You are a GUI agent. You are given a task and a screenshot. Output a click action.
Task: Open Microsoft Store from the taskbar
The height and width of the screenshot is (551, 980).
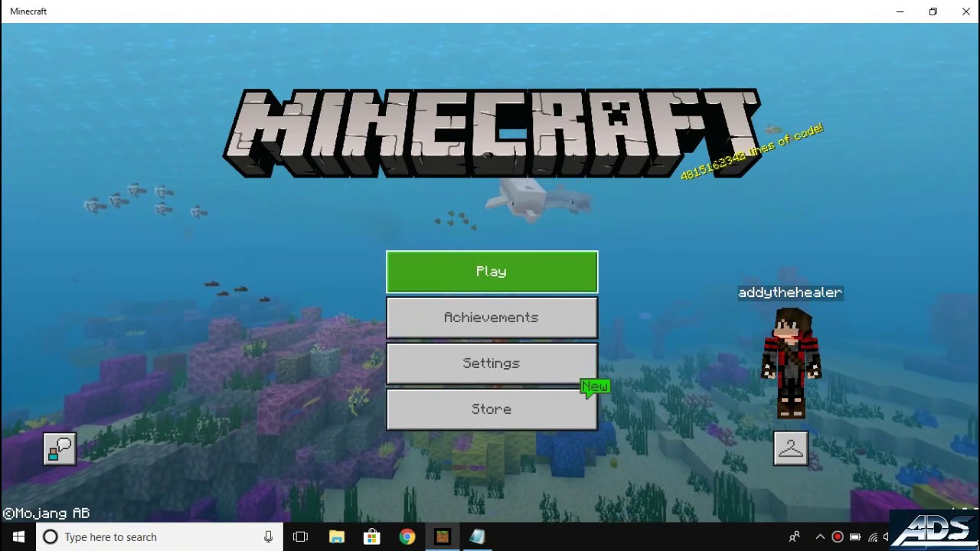372,537
